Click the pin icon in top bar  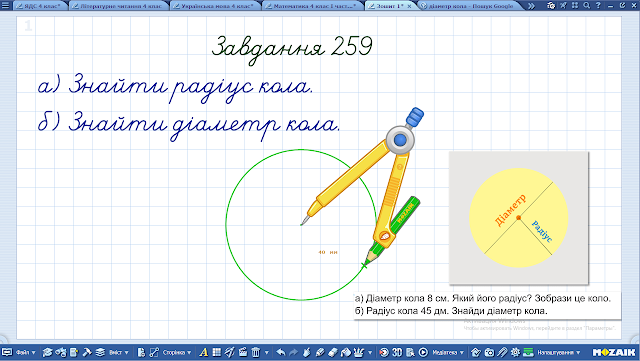click(x=563, y=5)
